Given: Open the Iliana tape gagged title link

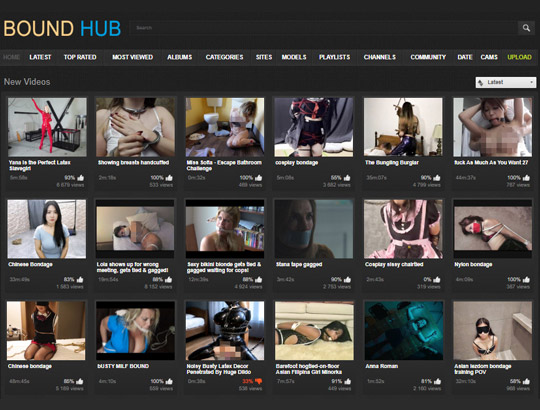Looking at the screenshot, I should 299,264.
